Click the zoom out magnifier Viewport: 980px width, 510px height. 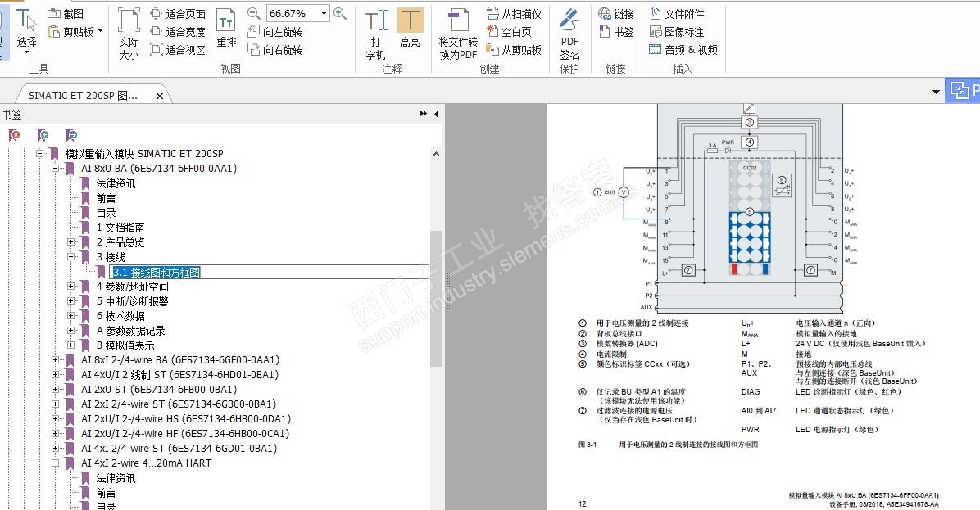[x=254, y=13]
